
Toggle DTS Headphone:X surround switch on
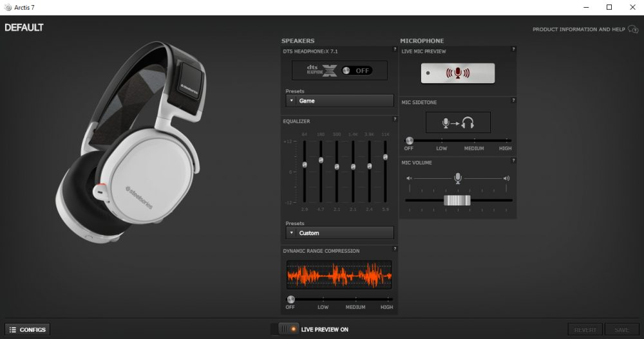pyautogui.click(x=356, y=71)
